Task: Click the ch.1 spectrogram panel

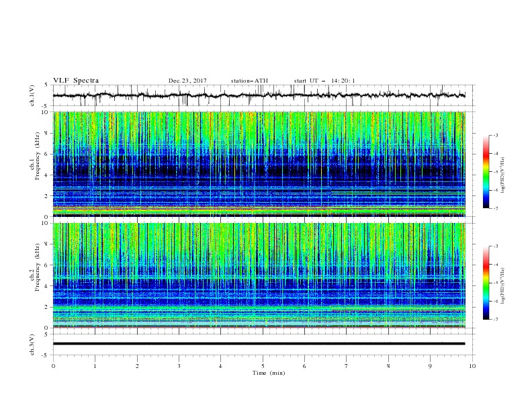Action: [259, 164]
